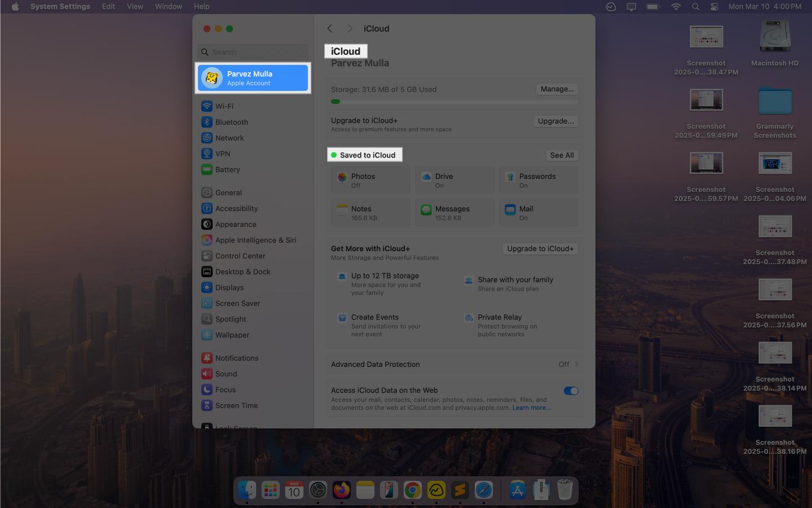Open the Mail iCloud tile
The width and height of the screenshot is (812, 508).
pyautogui.click(x=539, y=213)
